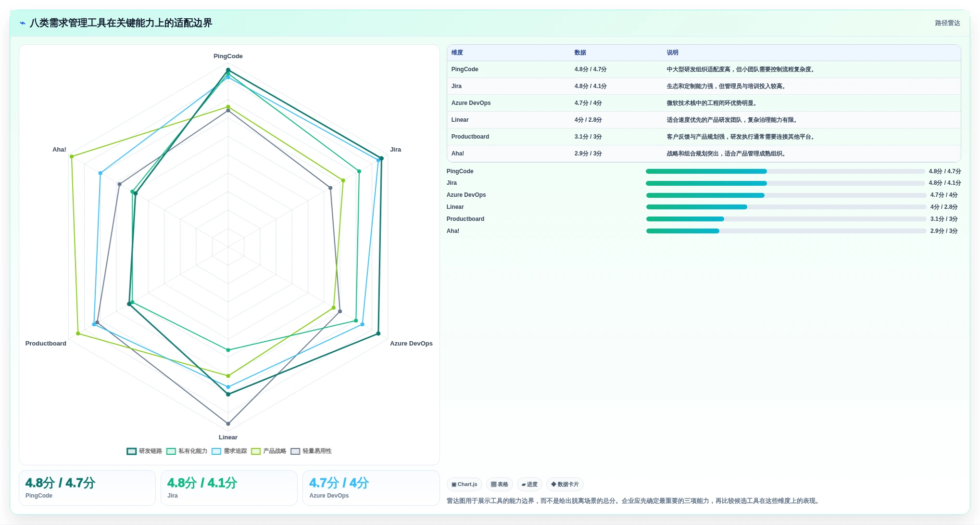The image size is (980, 525).
Task: Select the Chart.js chip
Action: point(465,484)
